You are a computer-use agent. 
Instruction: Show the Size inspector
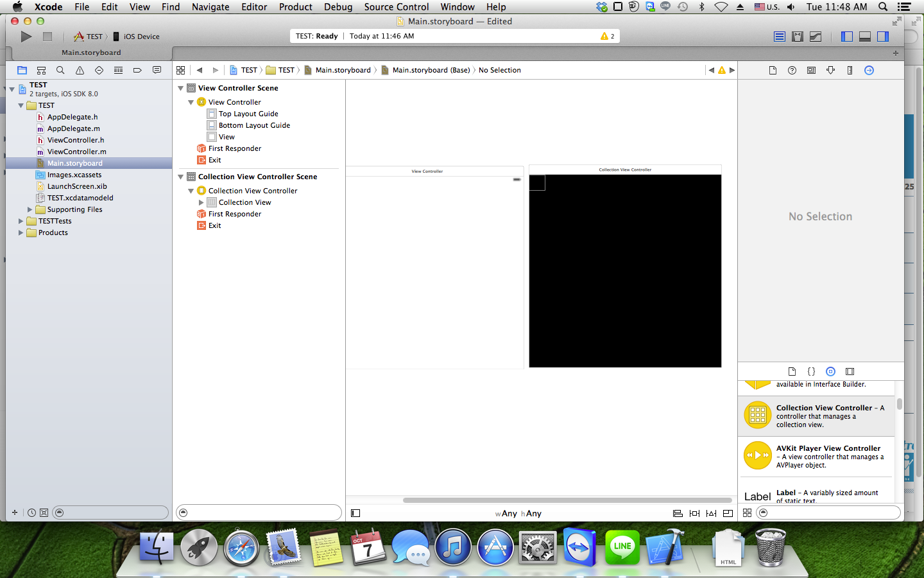pyautogui.click(x=850, y=70)
